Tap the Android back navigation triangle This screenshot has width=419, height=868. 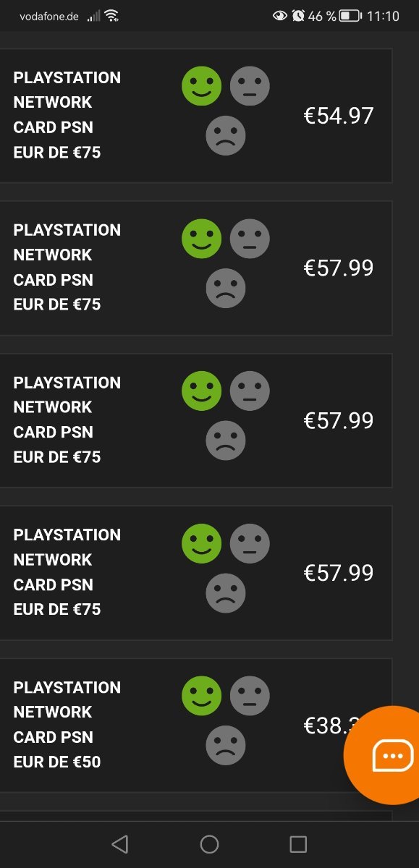tap(120, 844)
